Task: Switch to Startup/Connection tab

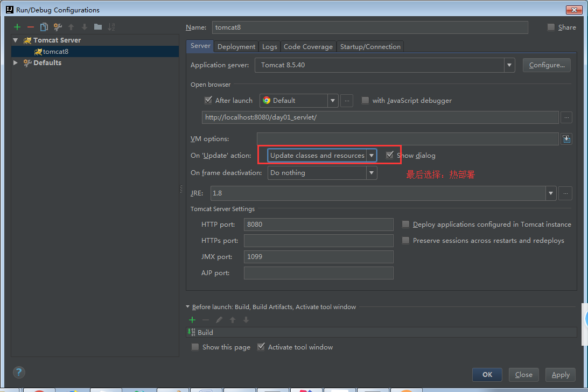Action: pos(370,46)
